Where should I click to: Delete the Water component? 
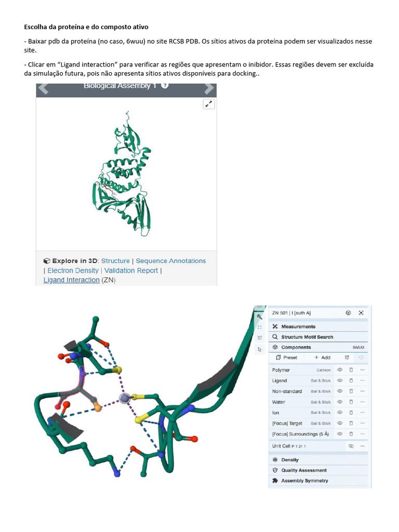click(x=351, y=402)
